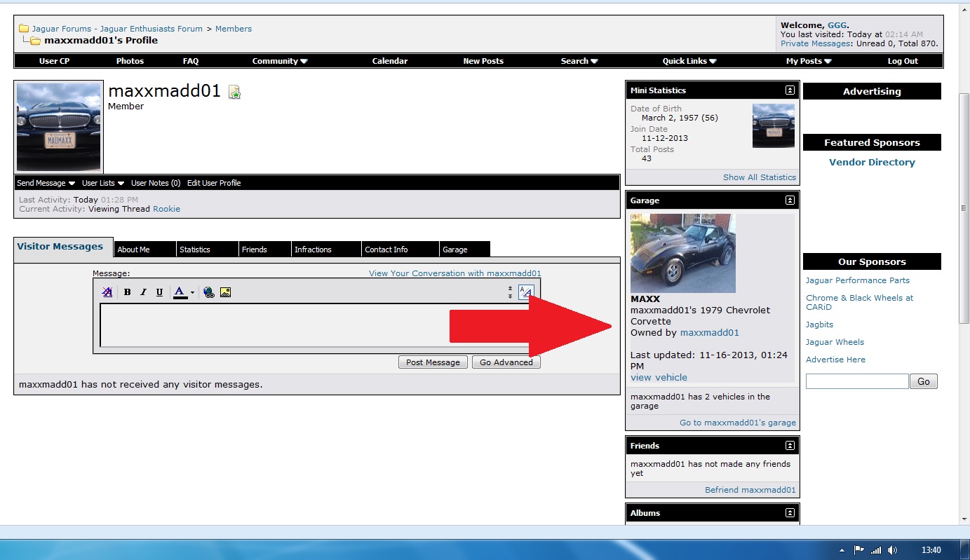Image resolution: width=970 pixels, height=560 pixels.
Task: Open the Show All Statistics link
Action: (759, 177)
